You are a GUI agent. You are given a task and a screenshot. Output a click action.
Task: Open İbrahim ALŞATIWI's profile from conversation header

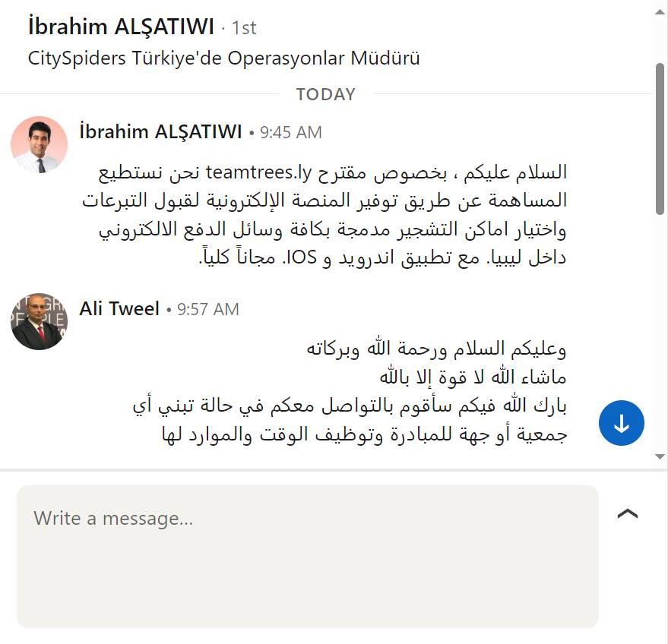121,27
